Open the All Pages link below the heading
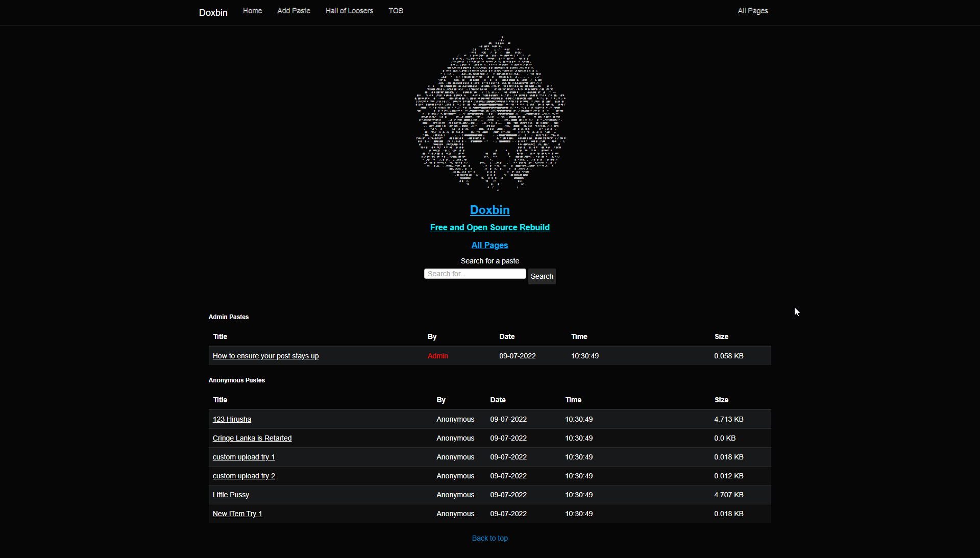Viewport: 980px width, 558px height. point(489,245)
